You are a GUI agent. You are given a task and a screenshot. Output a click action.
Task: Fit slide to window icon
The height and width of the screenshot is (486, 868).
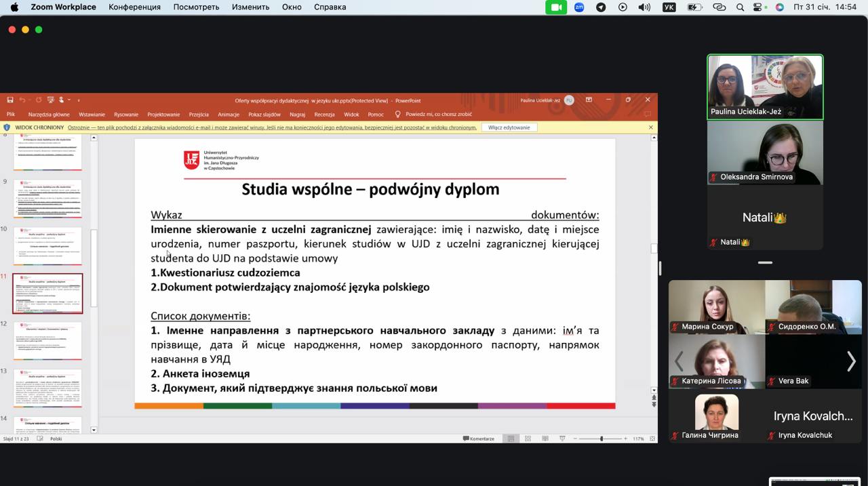pyautogui.click(x=652, y=439)
